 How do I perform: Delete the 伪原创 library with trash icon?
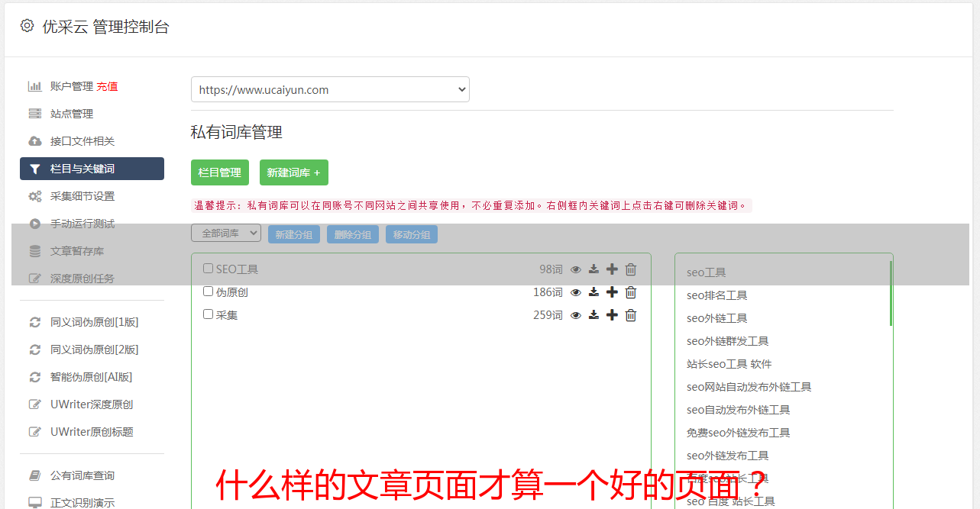click(x=631, y=292)
